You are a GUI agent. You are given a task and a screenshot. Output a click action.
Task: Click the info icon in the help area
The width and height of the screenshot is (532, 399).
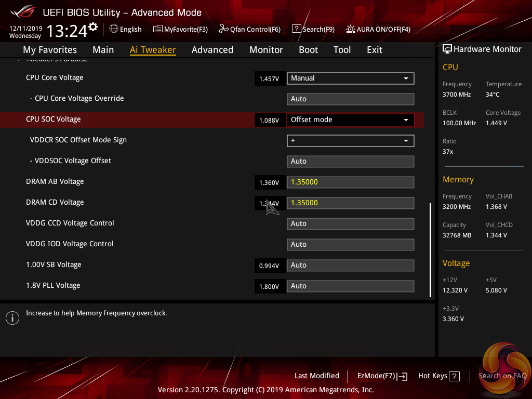[12, 318]
